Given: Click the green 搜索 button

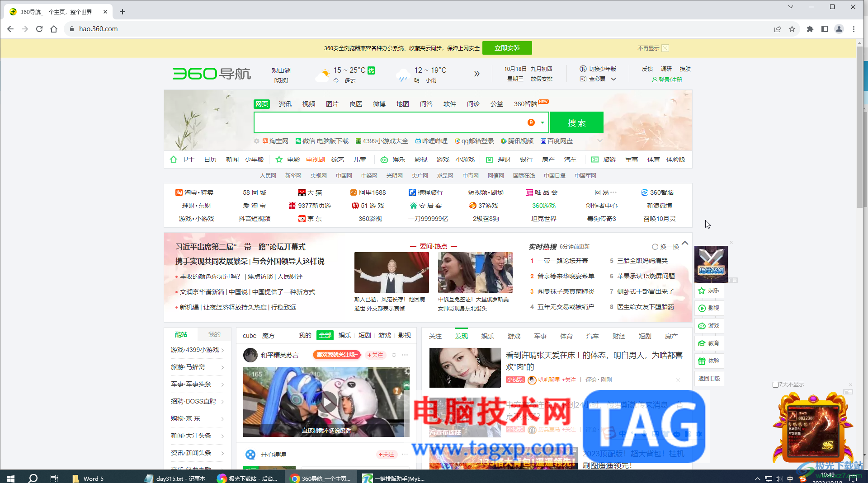Looking at the screenshot, I should (577, 122).
